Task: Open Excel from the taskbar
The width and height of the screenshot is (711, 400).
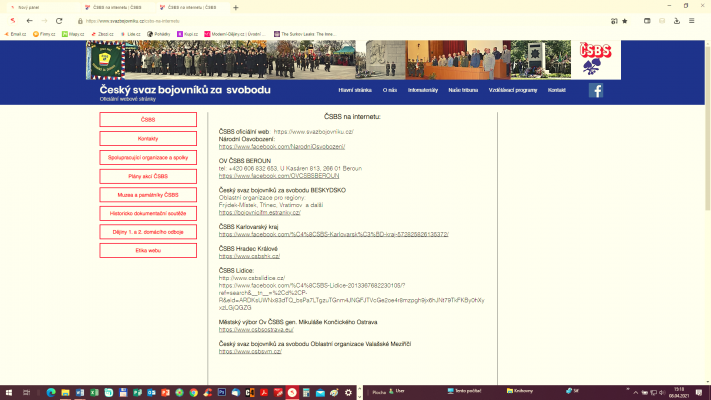Action: tap(94, 393)
